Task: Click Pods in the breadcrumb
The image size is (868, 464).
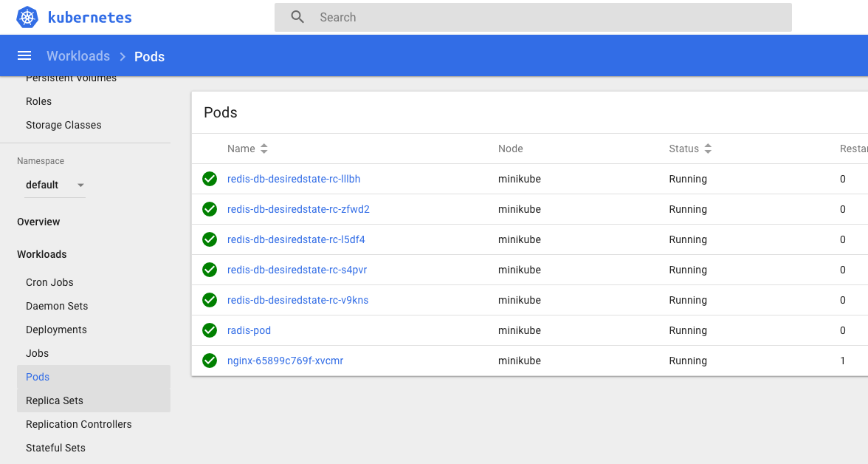Action: [x=149, y=57]
